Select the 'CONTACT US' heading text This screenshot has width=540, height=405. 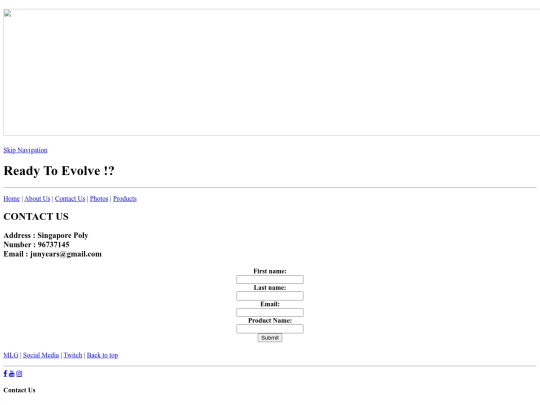tap(36, 217)
